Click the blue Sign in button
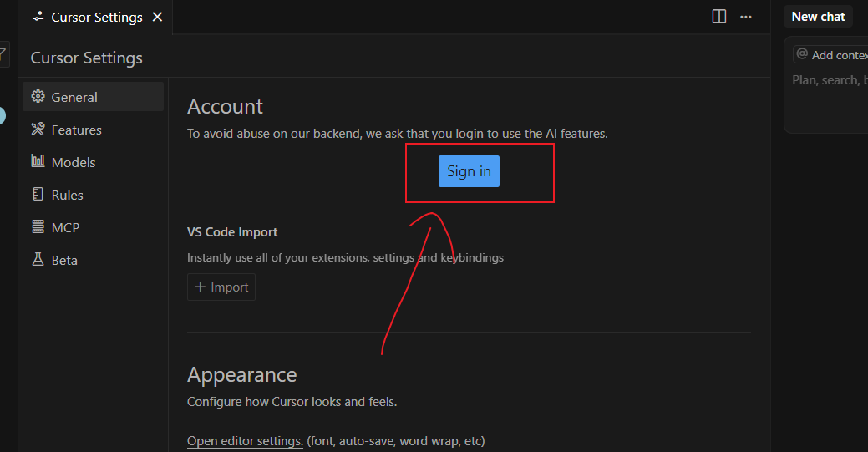The height and width of the screenshot is (452, 868). click(x=469, y=171)
